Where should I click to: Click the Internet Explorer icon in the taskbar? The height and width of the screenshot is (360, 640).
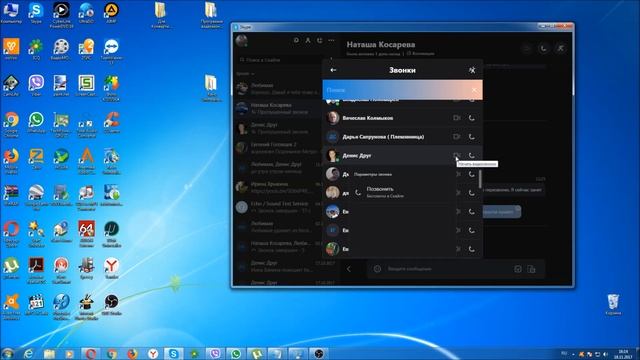coord(29,353)
